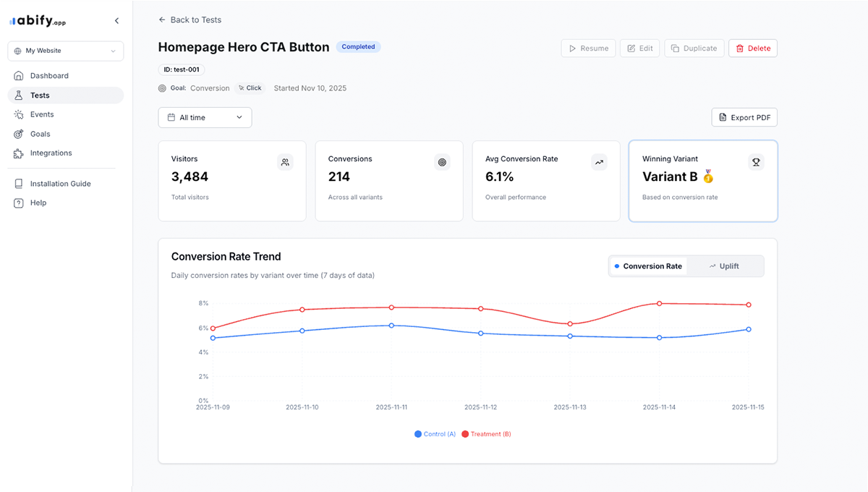The image size is (868, 492).
Task: Click the red Treatment point on 2025-11-13
Action: click(570, 323)
